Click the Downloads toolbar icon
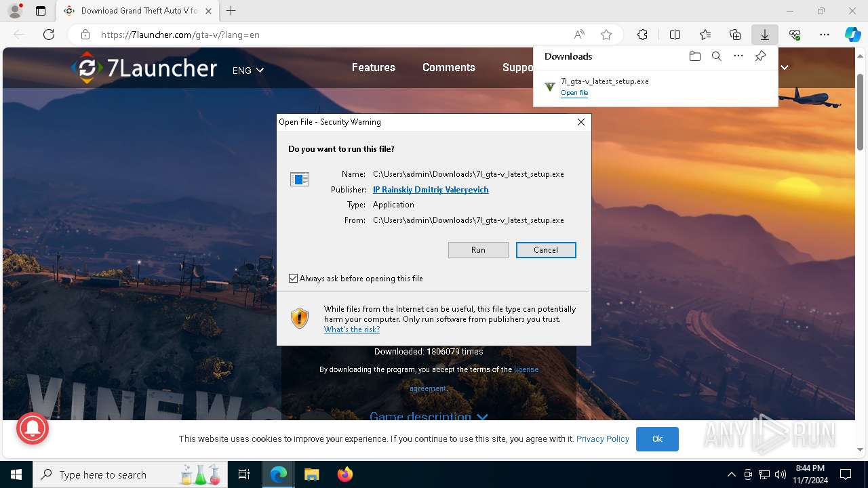868x488 pixels. pos(764,35)
